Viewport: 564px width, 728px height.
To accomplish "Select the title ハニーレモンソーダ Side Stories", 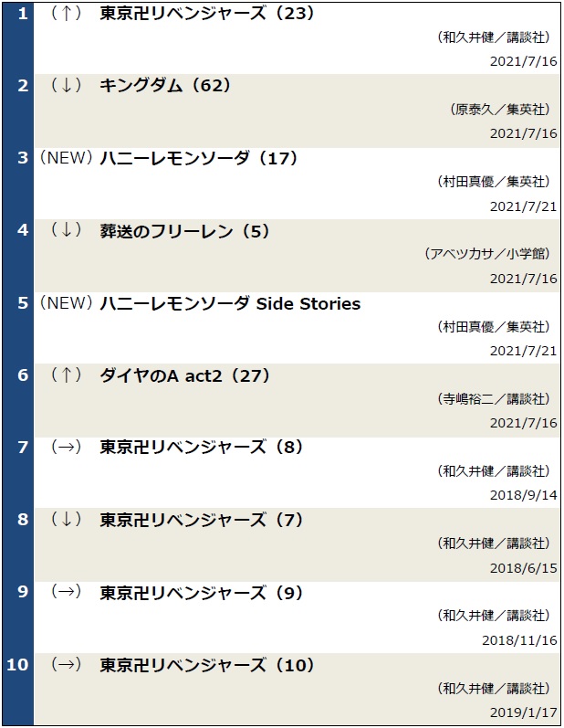I will pyautogui.click(x=230, y=303).
